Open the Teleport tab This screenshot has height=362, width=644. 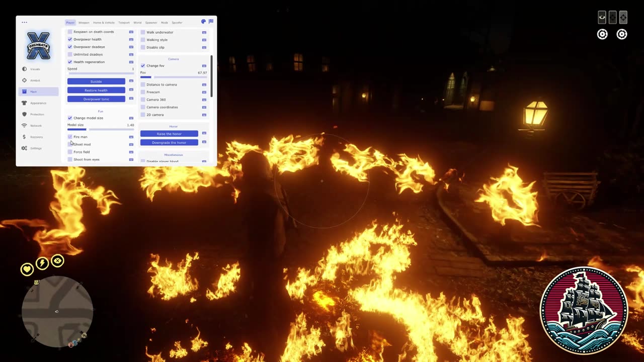(124, 23)
